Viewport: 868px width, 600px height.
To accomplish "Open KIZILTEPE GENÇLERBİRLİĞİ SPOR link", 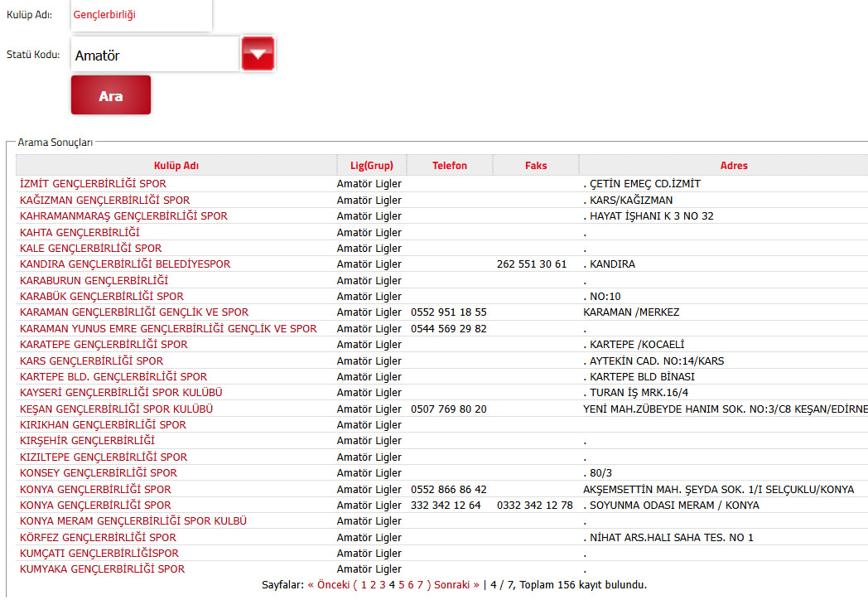I will [x=104, y=457].
